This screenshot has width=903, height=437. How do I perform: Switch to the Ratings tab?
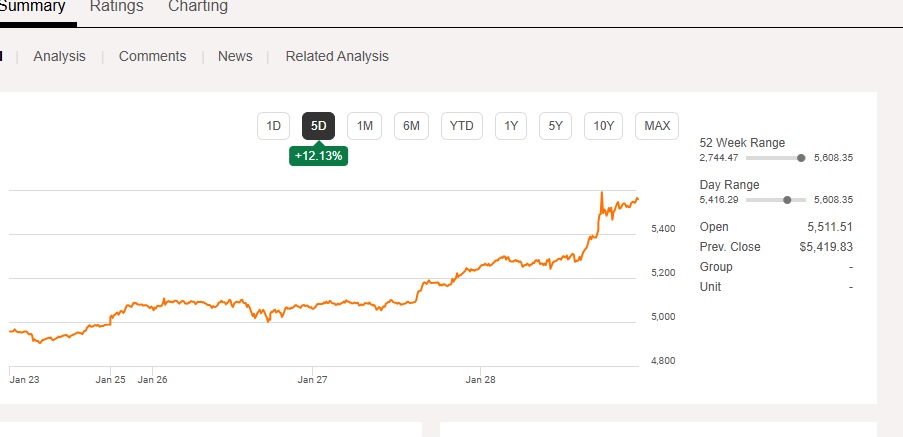116,7
